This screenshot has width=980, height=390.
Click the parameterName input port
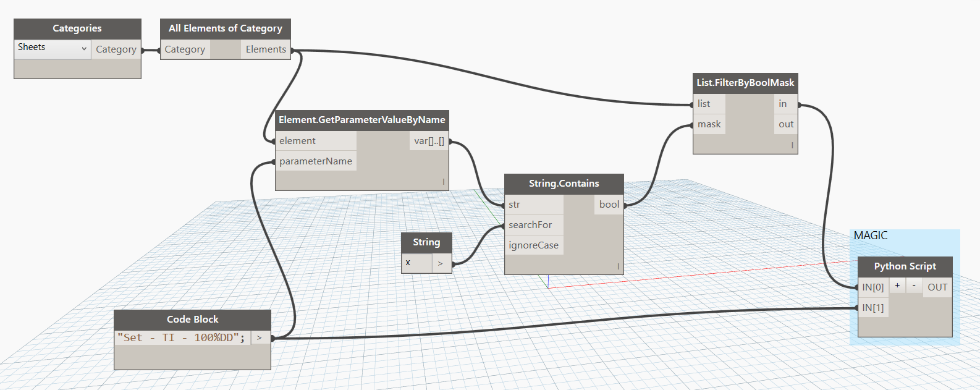pos(315,161)
